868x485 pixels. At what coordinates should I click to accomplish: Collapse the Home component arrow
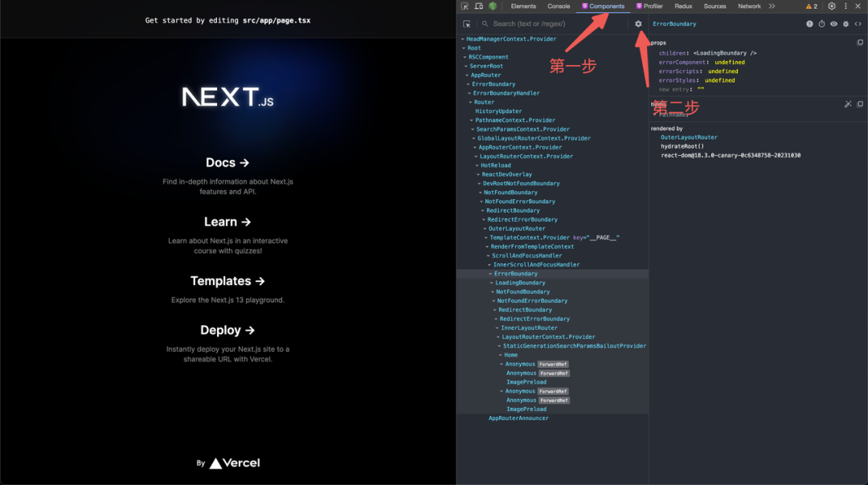[x=501, y=355]
